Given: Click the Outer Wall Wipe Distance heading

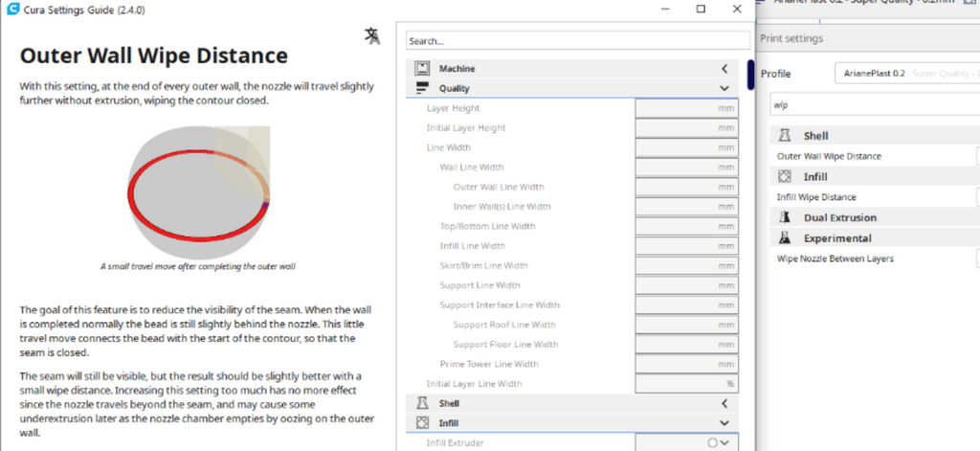Looking at the screenshot, I should (154, 56).
